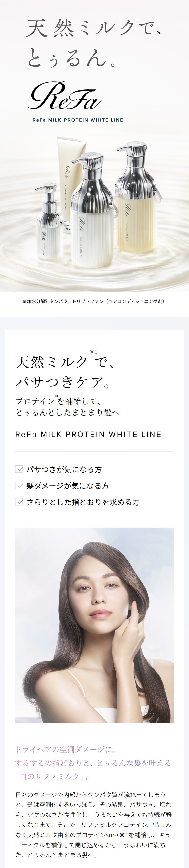
Task: Check the 髪ダメージが気になる方 box
Action: click(19, 486)
